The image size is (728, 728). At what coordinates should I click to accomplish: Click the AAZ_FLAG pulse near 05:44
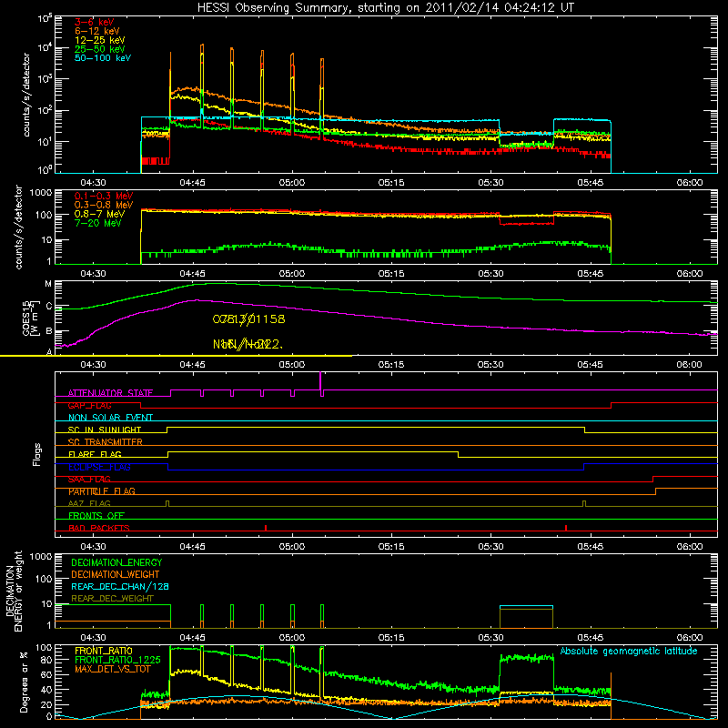click(x=584, y=503)
